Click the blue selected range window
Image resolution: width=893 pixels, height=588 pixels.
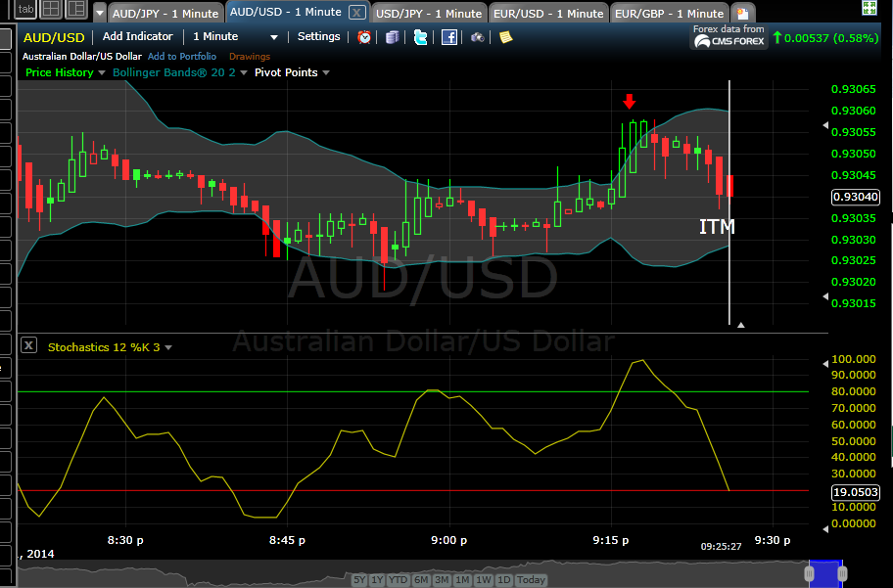825,573
